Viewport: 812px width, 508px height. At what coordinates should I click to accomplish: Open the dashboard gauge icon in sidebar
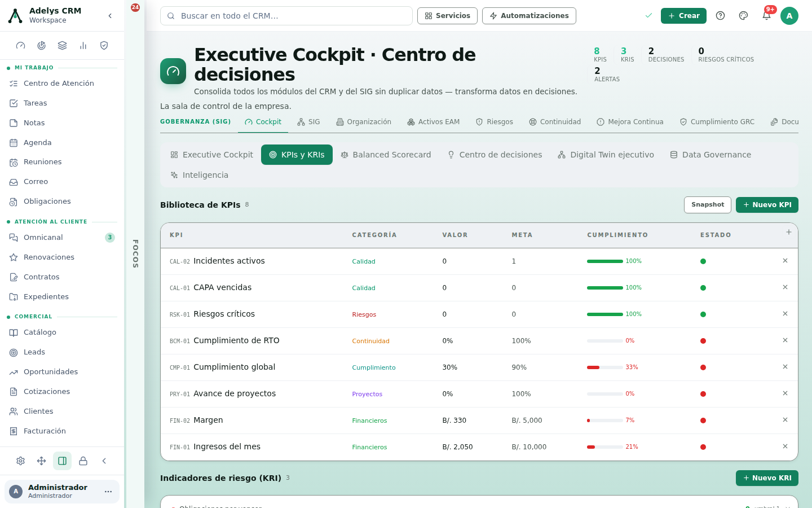coord(21,46)
